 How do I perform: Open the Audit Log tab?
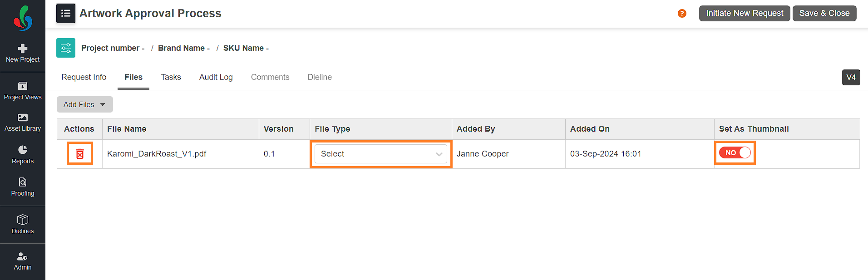pyautogui.click(x=216, y=77)
